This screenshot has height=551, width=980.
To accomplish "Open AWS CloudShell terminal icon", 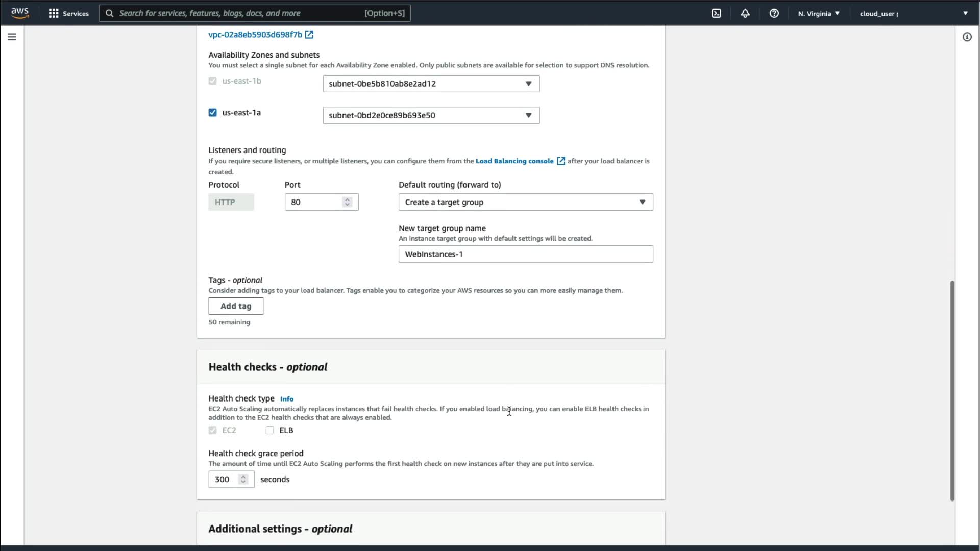I will coord(716,13).
